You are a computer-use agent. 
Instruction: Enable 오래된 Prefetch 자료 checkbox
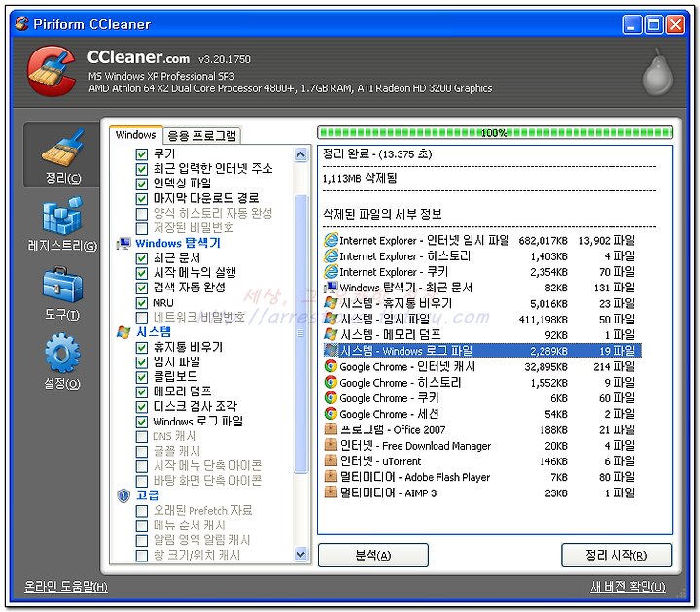tap(142, 511)
